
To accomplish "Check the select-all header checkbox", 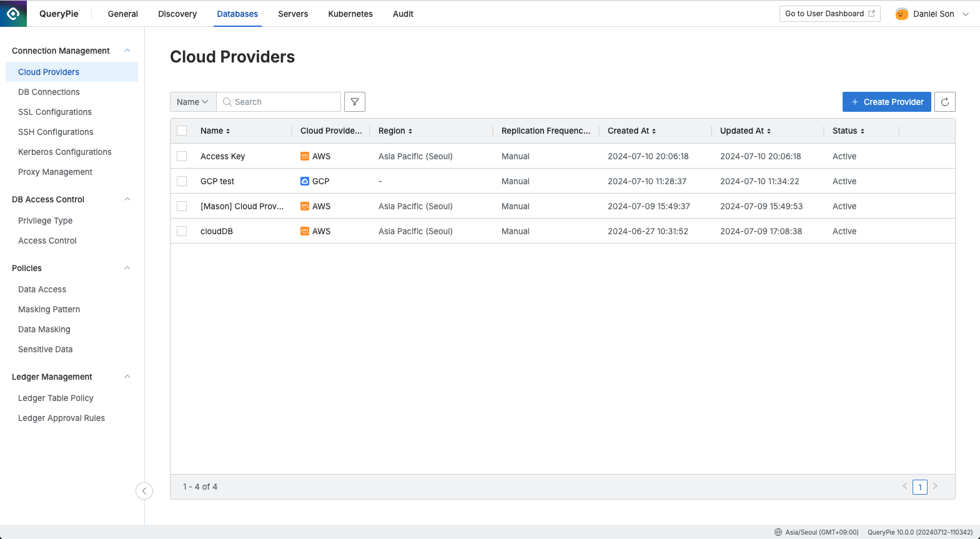I will (x=182, y=131).
